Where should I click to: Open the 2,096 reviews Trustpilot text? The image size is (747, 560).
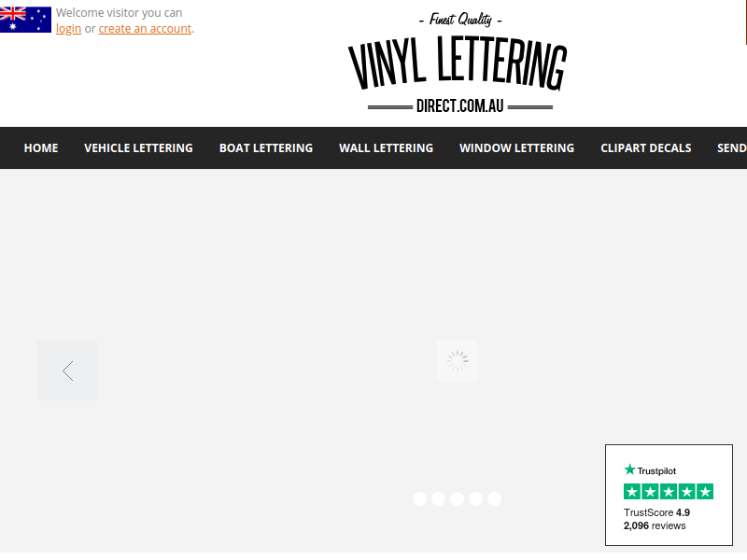655,525
